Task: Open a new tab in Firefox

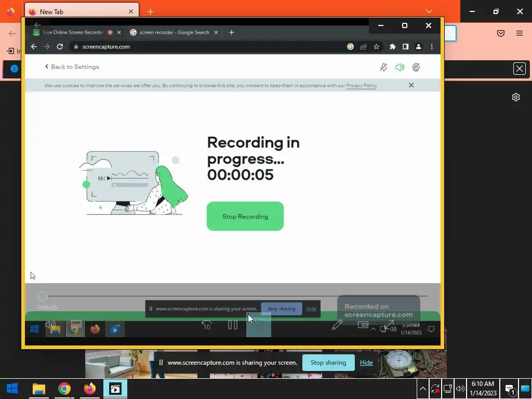Action: pyautogui.click(x=150, y=12)
